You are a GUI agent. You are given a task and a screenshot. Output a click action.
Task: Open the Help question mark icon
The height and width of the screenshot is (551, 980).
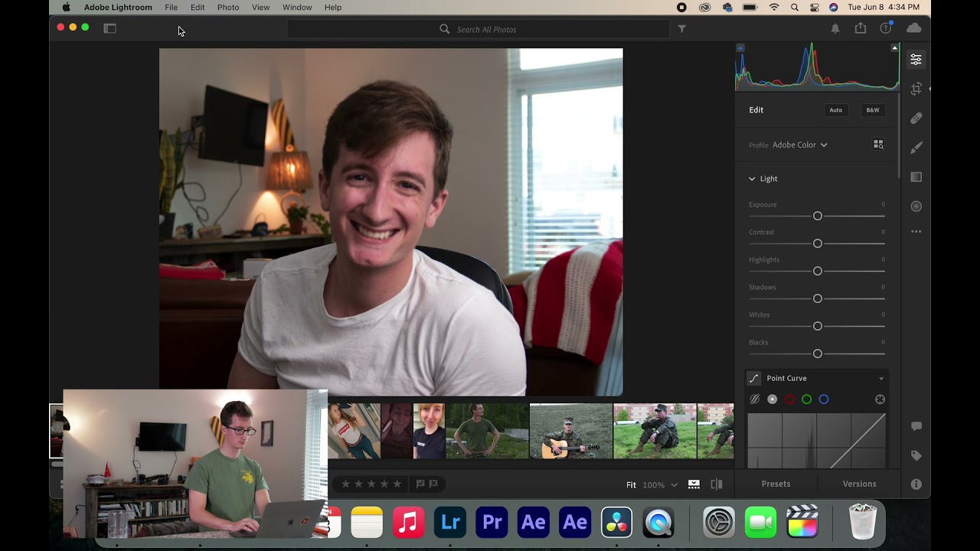pyautogui.click(x=886, y=28)
